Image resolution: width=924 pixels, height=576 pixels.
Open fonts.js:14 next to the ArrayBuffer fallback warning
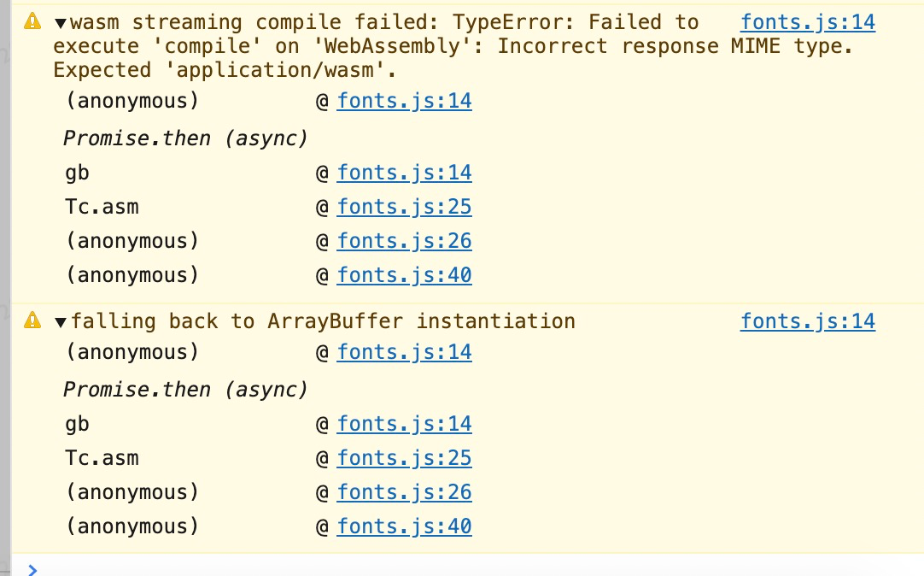[x=807, y=320]
